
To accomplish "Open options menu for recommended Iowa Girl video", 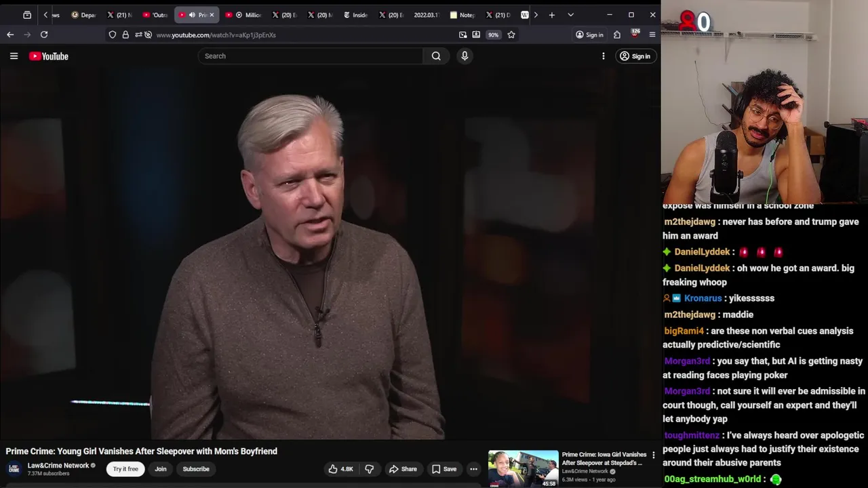I will [654, 455].
